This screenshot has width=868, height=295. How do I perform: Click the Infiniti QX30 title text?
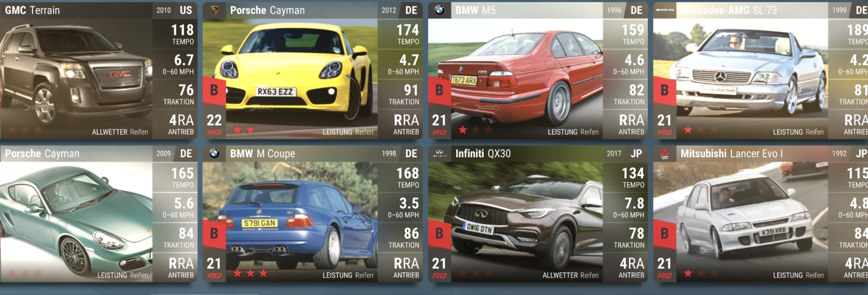point(483,153)
